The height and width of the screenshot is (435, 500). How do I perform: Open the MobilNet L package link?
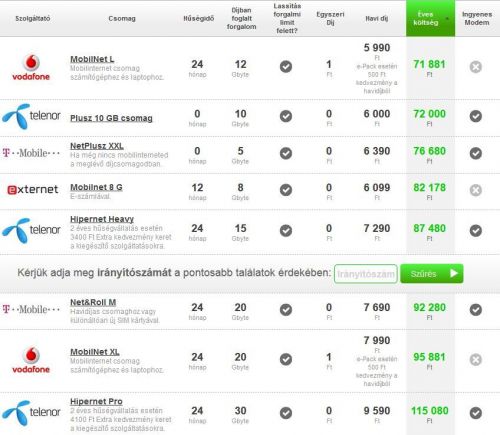point(92,59)
